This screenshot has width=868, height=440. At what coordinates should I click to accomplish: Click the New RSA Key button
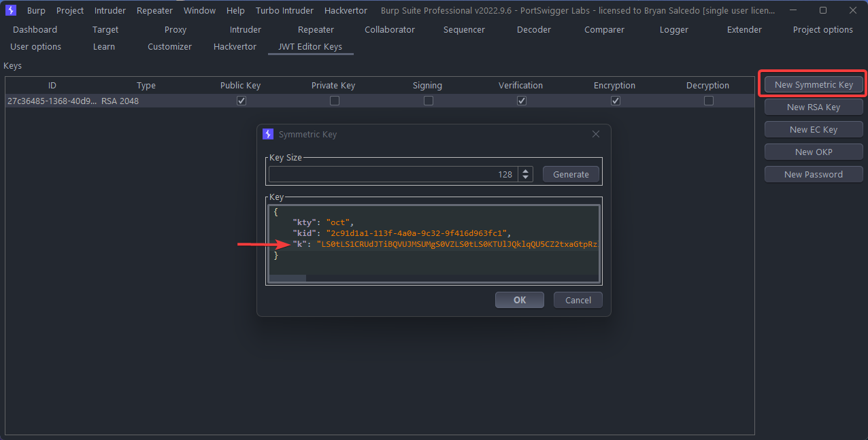814,107
